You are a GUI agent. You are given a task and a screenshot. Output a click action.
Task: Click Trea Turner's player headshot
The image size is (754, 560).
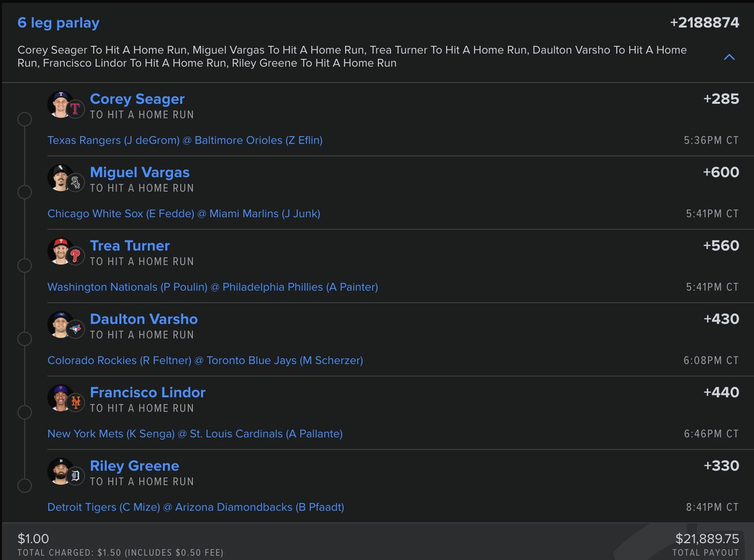click(x=60, y=251)
